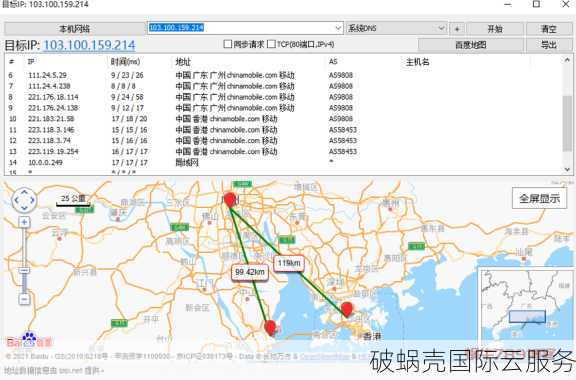Select hop row 223.119.19.254
576x380 pixels.
tap(283, 151)
